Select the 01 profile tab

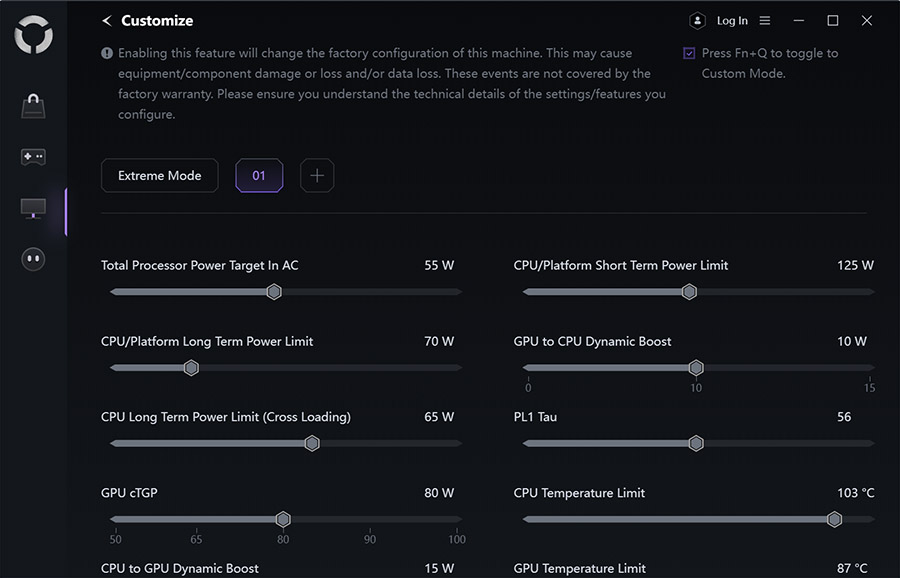coord(259,176)
